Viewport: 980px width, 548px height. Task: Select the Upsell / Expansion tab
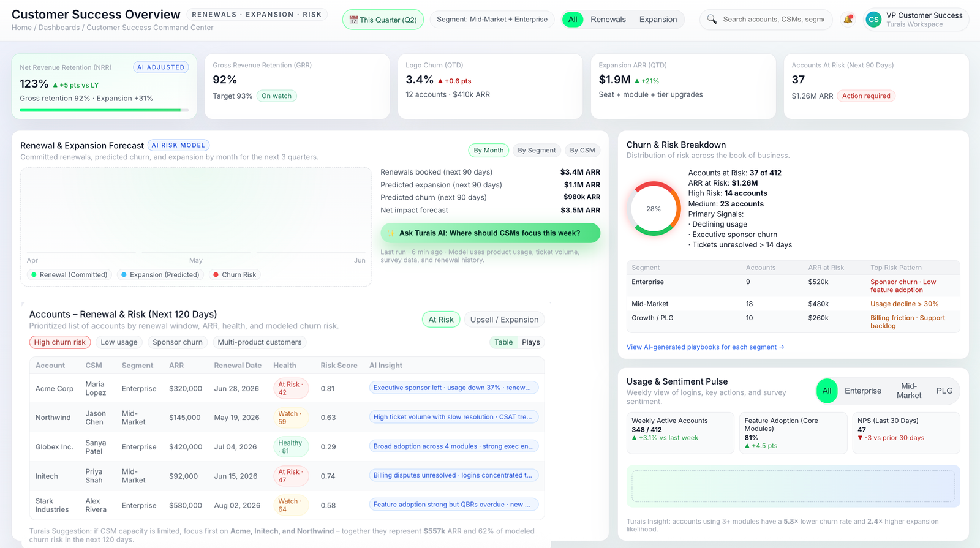504,320
